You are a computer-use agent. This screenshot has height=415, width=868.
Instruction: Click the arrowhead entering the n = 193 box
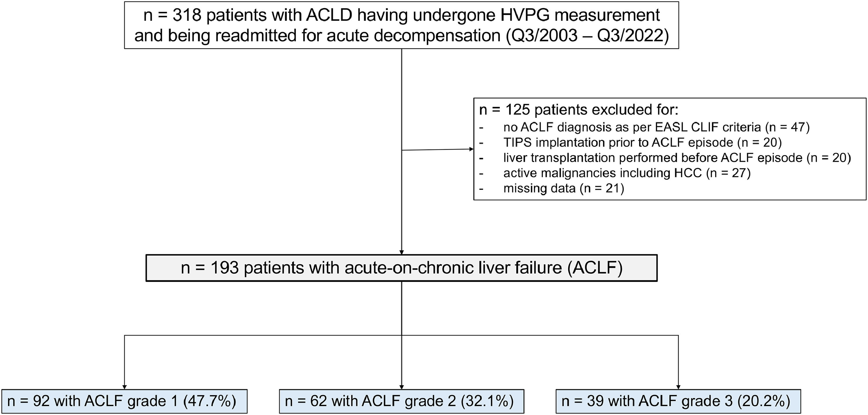click(402, 252)
